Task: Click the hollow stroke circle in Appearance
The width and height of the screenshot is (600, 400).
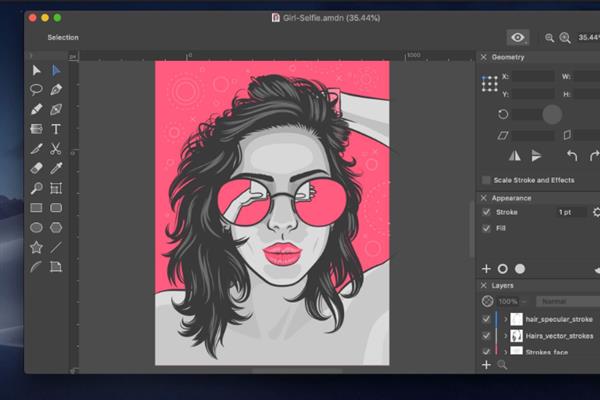Action: 503,269
